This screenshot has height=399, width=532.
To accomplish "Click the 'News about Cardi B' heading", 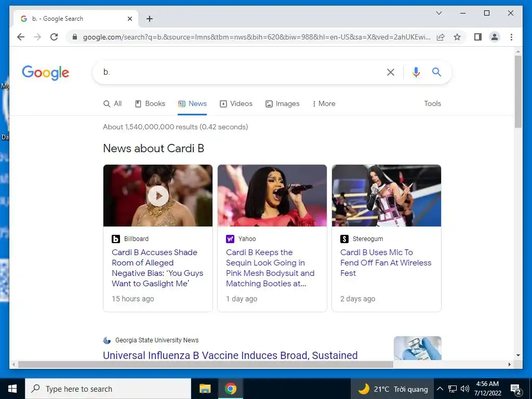I will click(x=153, y=148).
